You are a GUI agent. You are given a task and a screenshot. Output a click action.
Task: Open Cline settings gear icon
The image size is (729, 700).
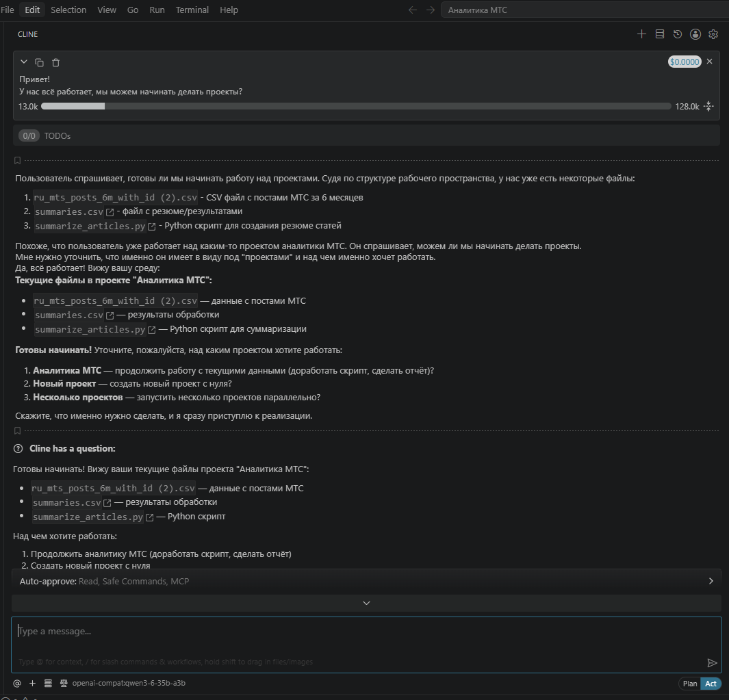coord(713,34)
